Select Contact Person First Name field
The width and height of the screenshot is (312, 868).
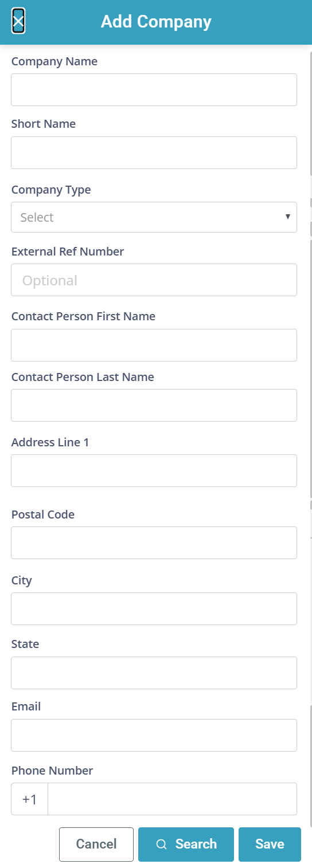pos(154,345)
